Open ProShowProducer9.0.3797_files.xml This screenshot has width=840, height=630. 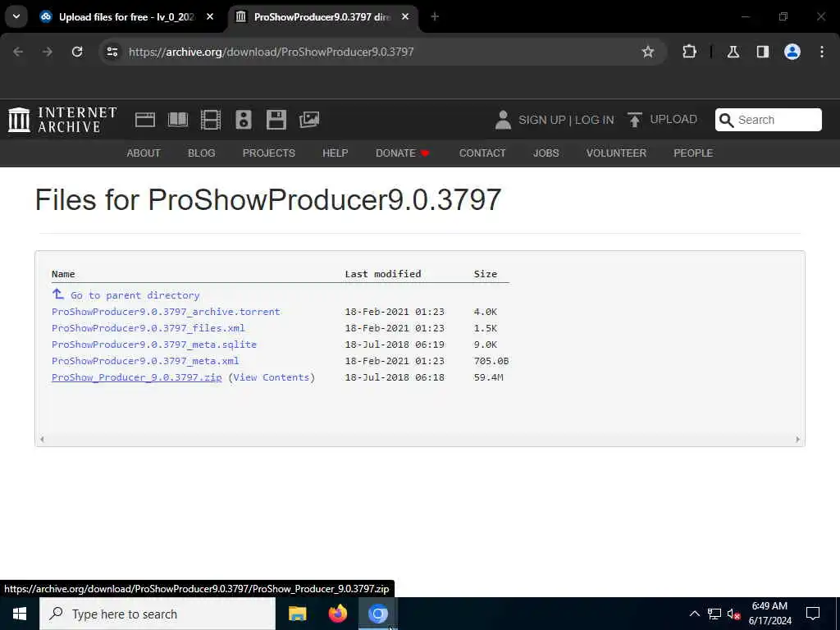(x=148, y=328)
